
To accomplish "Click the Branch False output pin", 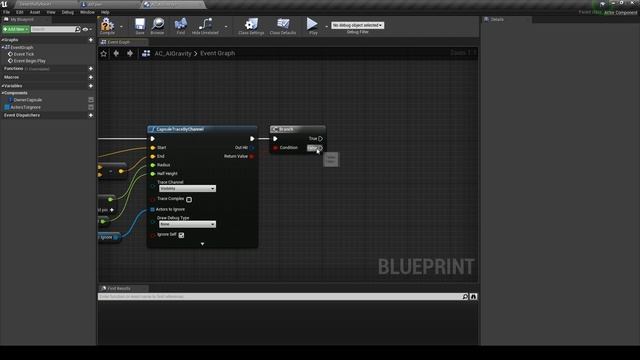I will [x=320, y=148].
